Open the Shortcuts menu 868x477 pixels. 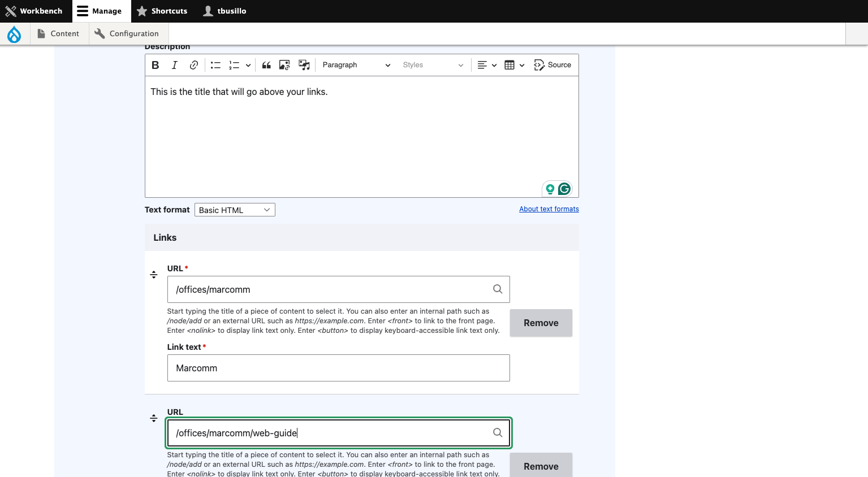tap(162, 11)
